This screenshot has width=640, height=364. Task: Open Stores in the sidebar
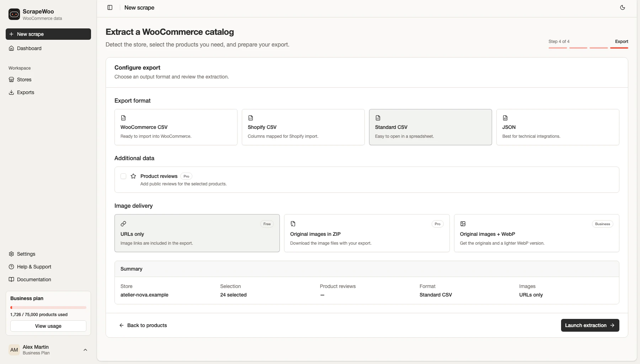pos(48,80)
